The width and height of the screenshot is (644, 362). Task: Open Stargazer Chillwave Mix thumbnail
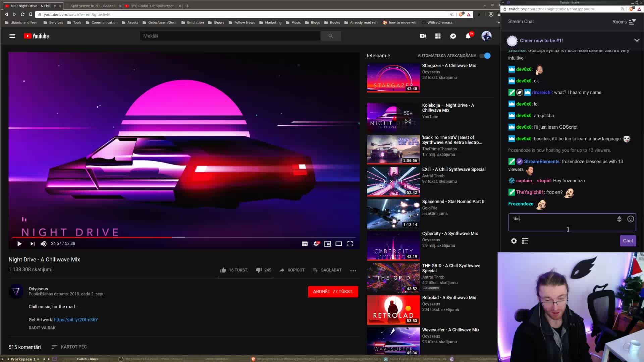[393, 78]
